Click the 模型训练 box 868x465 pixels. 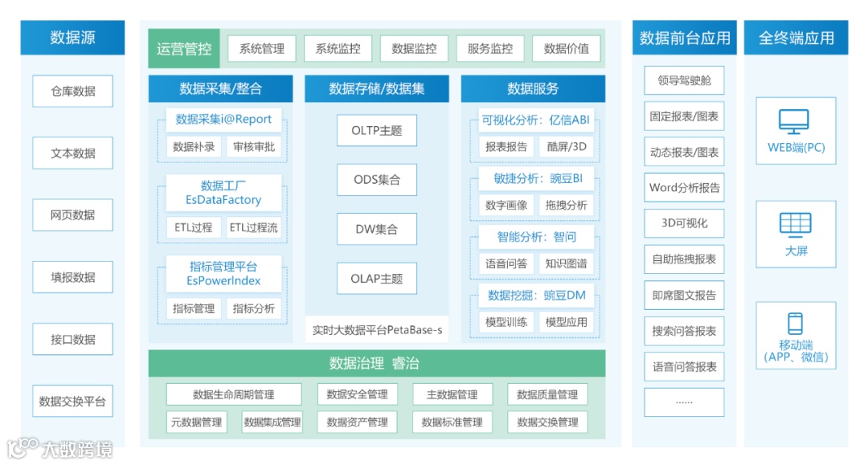(506, 322)
